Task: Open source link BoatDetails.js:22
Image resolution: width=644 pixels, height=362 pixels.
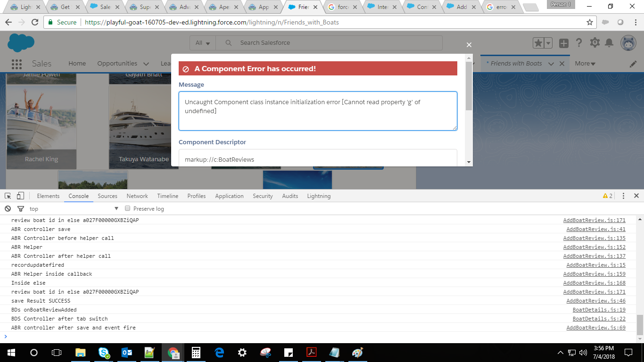Action: pyautogui.click(x=599, y=319)
